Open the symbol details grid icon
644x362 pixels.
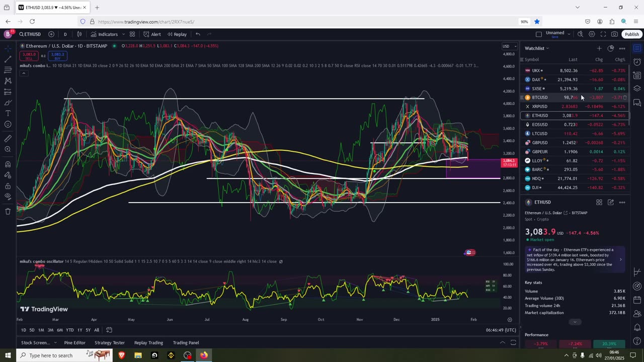pyautogui.click(x=599, y=202)
